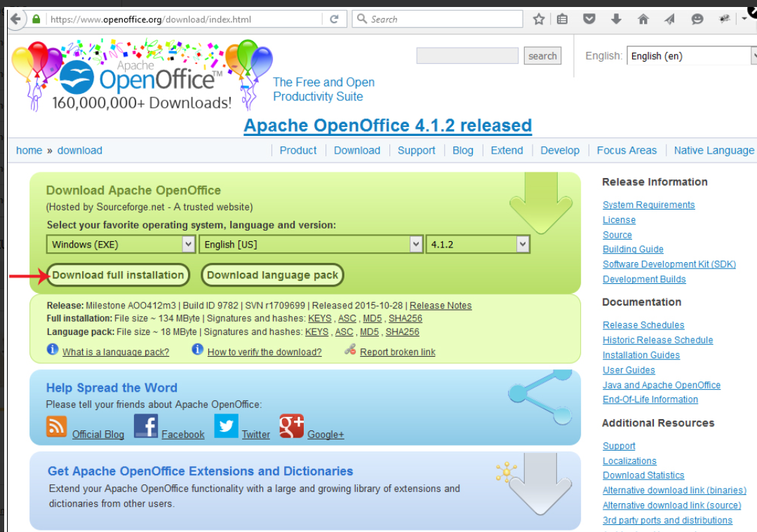Open the Develop navigation menu item
The image size is (757, 532).
(560, 151)
